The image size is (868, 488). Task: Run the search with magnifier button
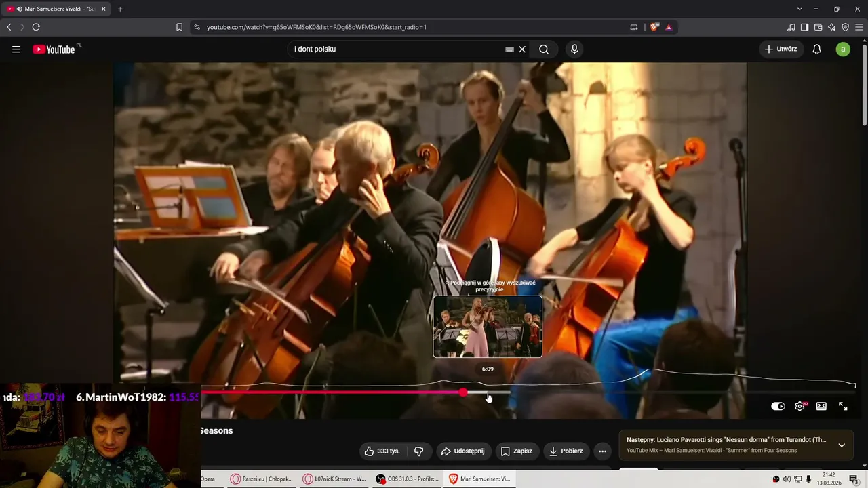tap(544, 49)
